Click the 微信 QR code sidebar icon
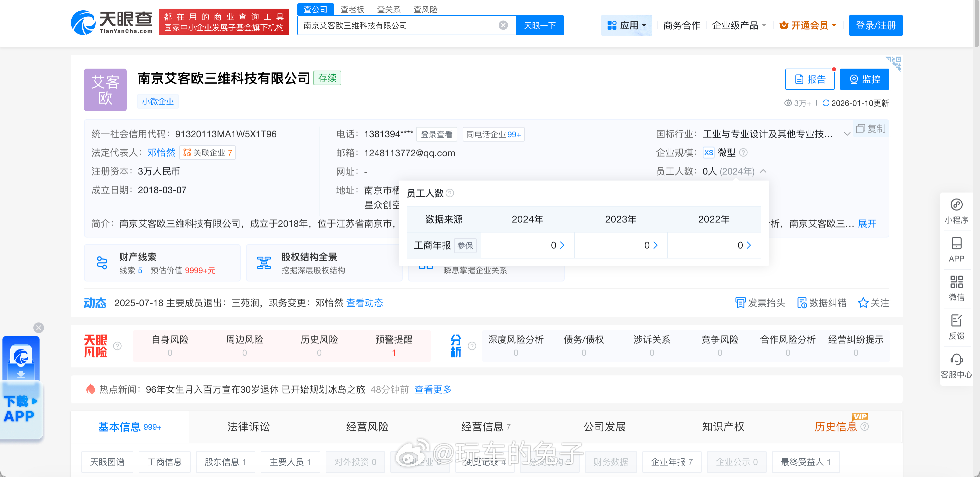Screen dimensions: 980x477 956,282
